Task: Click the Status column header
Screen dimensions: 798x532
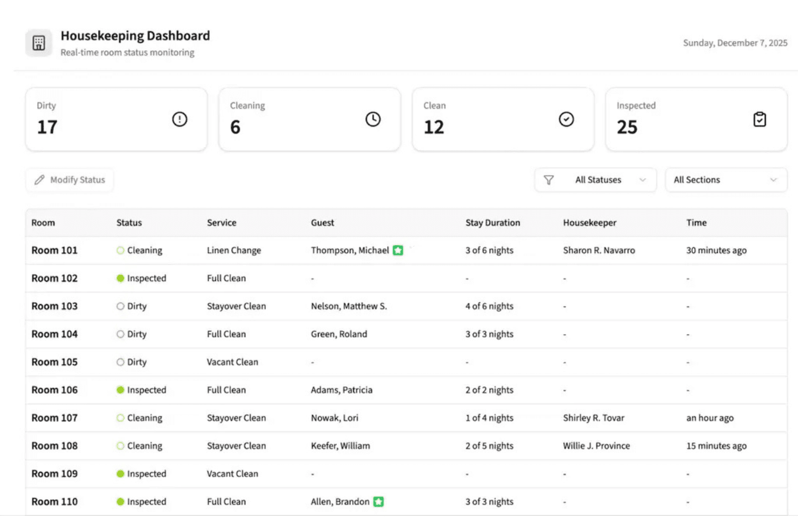Action: click(x=129, y=223)
